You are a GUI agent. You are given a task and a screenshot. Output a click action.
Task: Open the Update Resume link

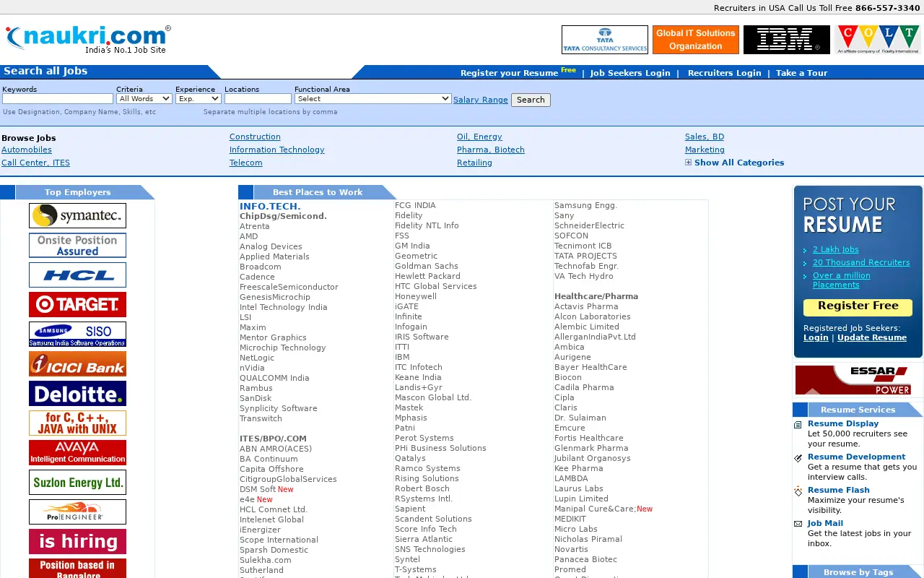(872, 337)
